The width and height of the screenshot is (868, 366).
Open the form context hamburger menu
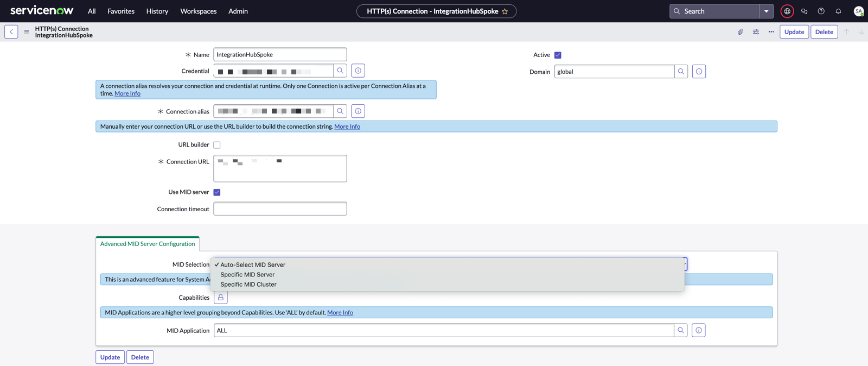pyautogui.click(x=27, y=32)
